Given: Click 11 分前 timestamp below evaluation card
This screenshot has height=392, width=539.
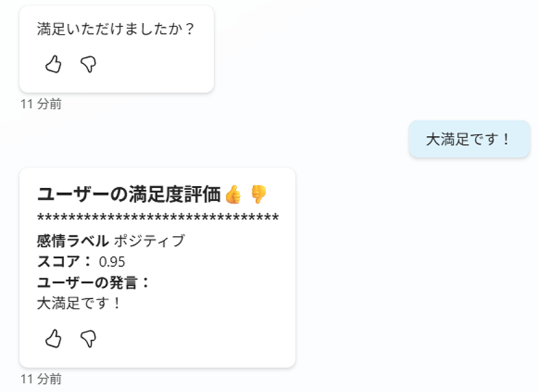Looking at the screenshot, I should tap(41, 378).
